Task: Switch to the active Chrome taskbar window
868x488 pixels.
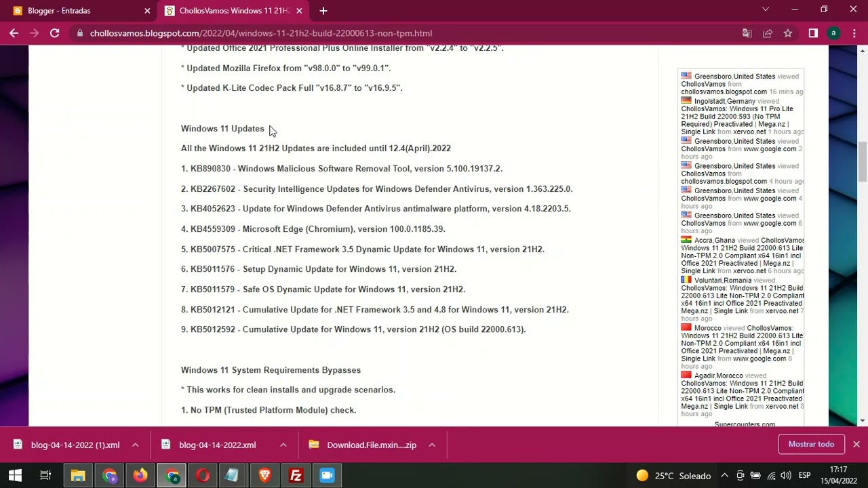Action: pyautogui.click(x=172, y=476)
